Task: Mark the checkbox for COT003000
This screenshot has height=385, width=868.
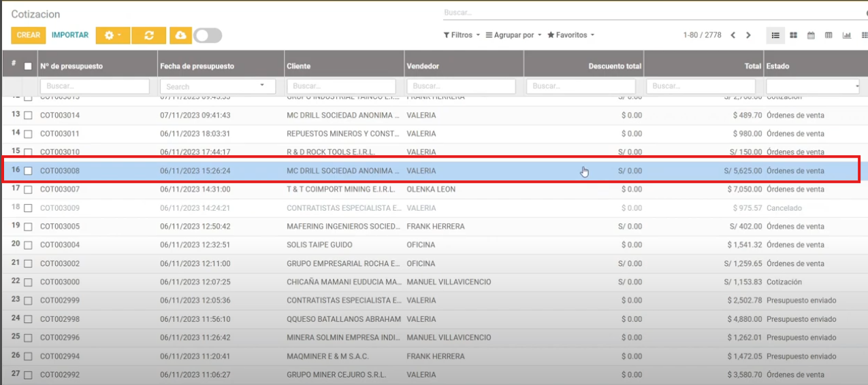Action: (28, 282)
